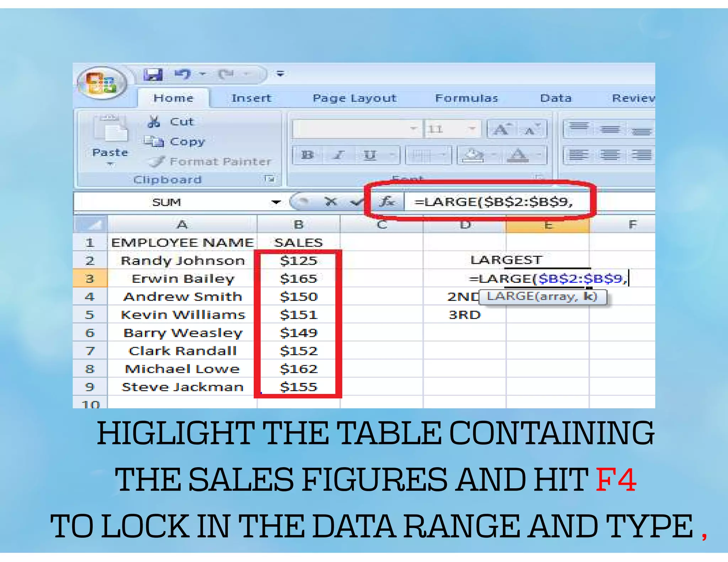Cancel the formula entry with the X
This screenshot has width=728, height=562.
pos(331,202)
